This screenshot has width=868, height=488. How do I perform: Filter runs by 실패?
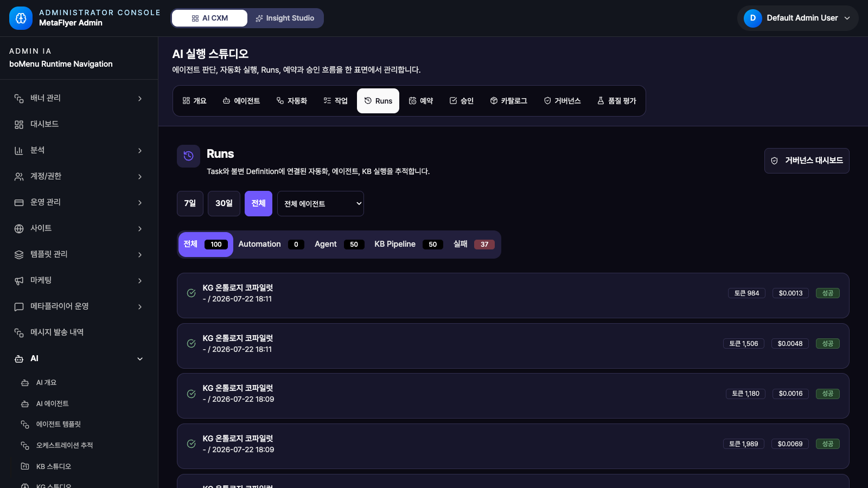click(x=474, y=245)
